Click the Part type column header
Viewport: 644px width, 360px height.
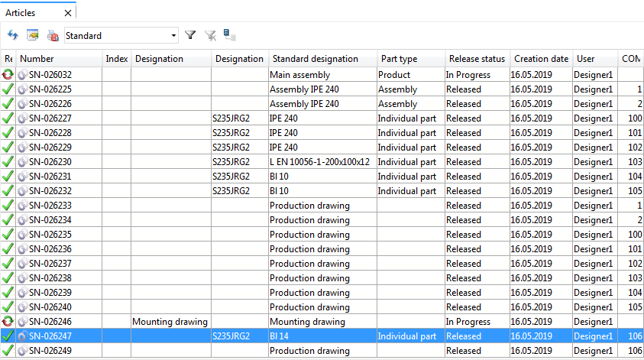[x=400, y=59]
